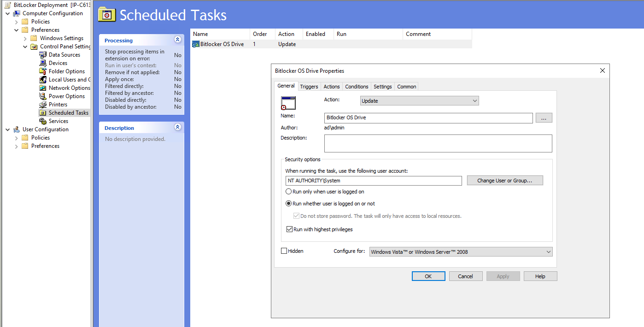The image size is (644, 327).
Task: Collapse the Control Panel Settings node
Action: (25, 47)
